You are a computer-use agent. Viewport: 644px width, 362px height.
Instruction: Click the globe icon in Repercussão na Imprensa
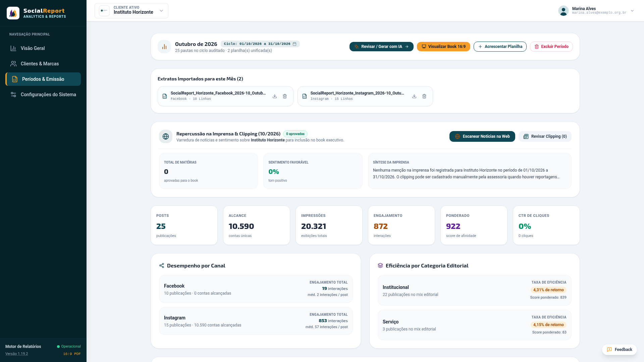(x=166, y=136)
